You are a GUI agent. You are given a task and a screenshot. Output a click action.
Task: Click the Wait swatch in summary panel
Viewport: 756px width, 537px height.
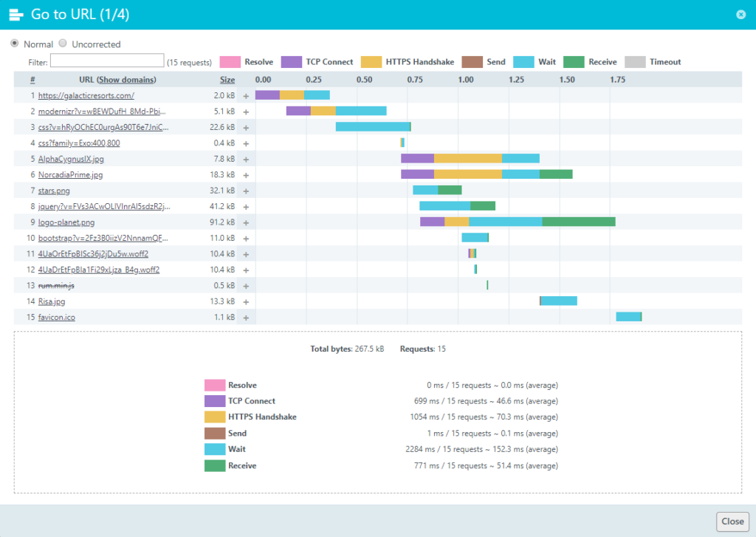[215, 449]
